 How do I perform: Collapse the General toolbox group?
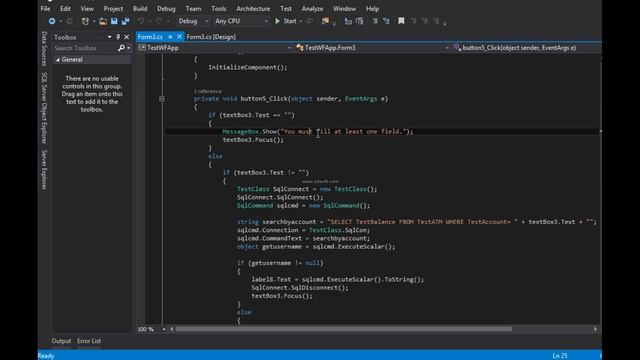(x=58, y=60)
